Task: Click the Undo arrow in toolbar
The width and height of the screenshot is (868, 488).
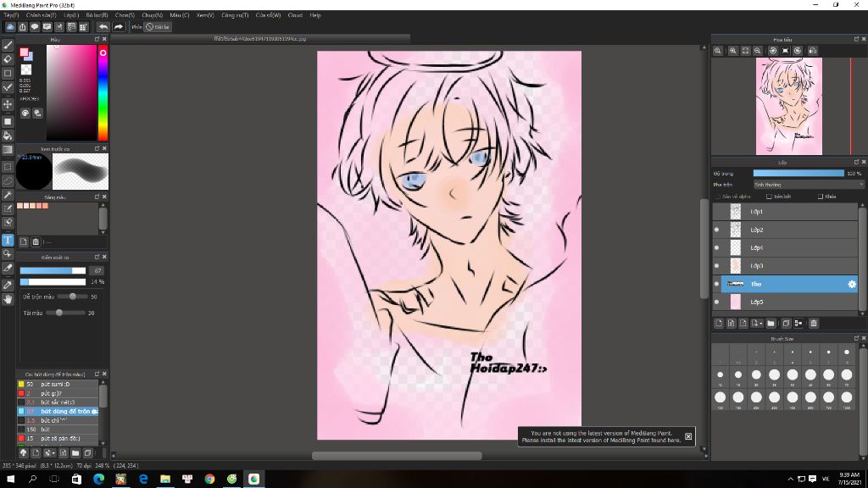Action: pos(103,26)
